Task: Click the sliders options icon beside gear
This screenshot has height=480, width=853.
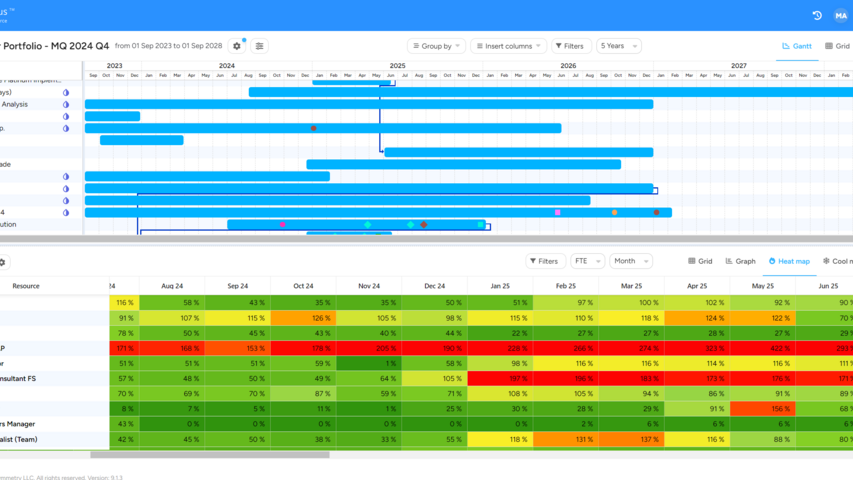Action: pos(259,46)
